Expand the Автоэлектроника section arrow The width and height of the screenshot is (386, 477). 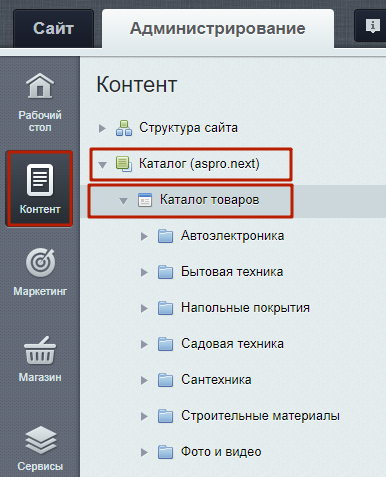click(x=144, y=236)
